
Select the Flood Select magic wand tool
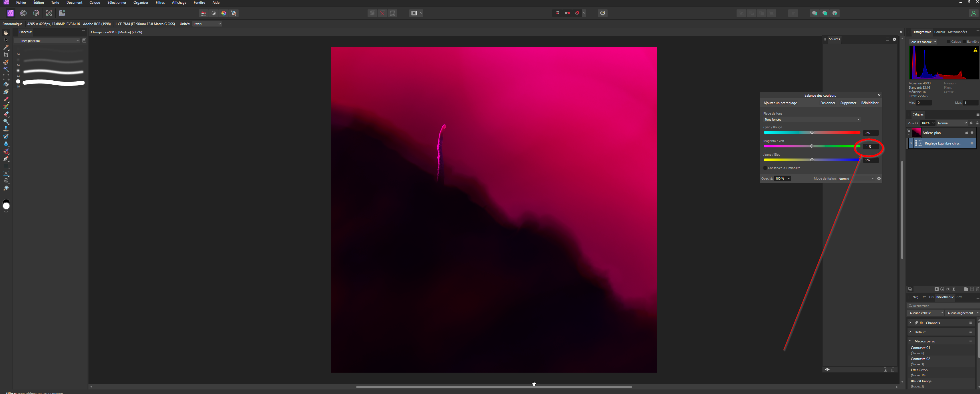6,70
